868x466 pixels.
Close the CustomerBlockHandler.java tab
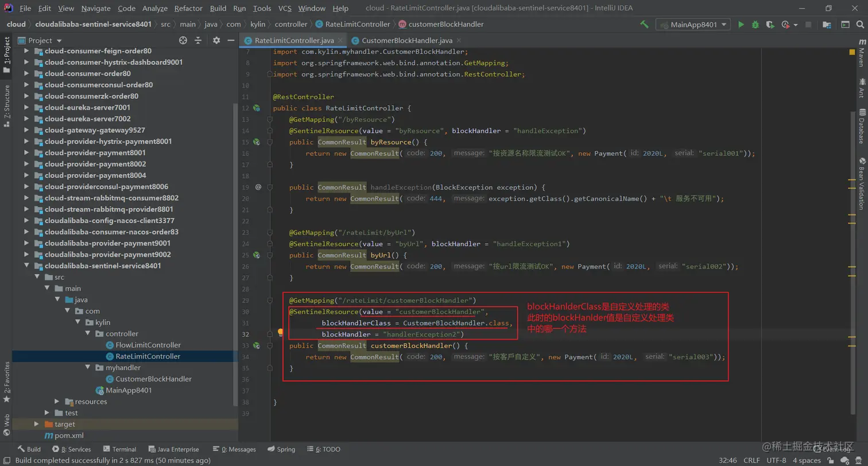point(458,41)
